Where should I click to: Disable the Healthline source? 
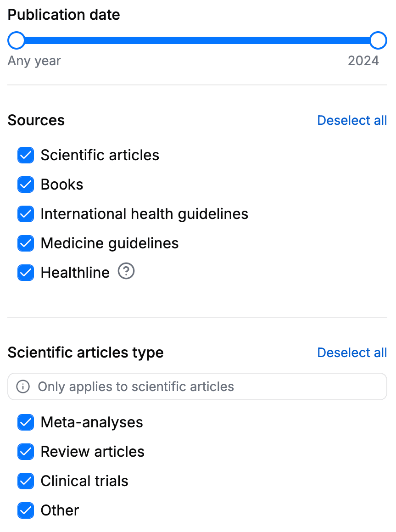[25, 272]
